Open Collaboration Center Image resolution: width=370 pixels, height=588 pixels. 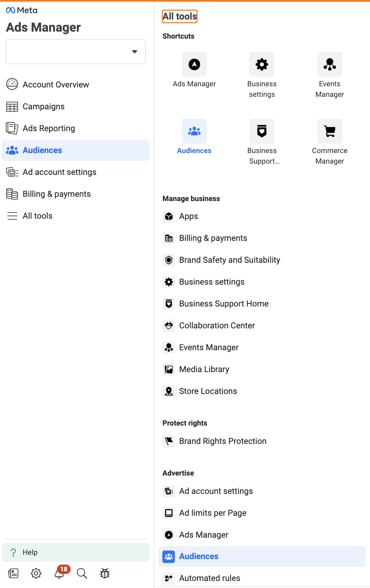pos(262,326)
